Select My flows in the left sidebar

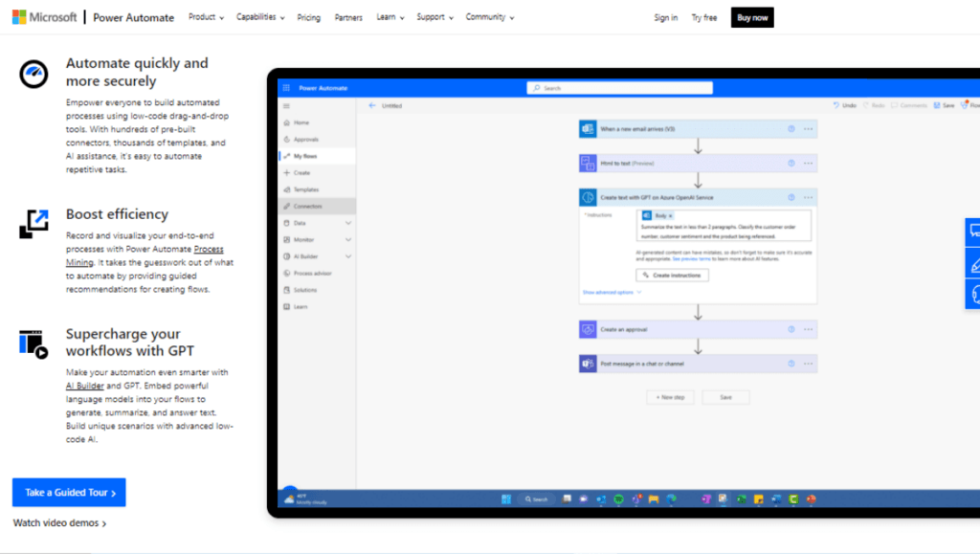pos(302,157)
